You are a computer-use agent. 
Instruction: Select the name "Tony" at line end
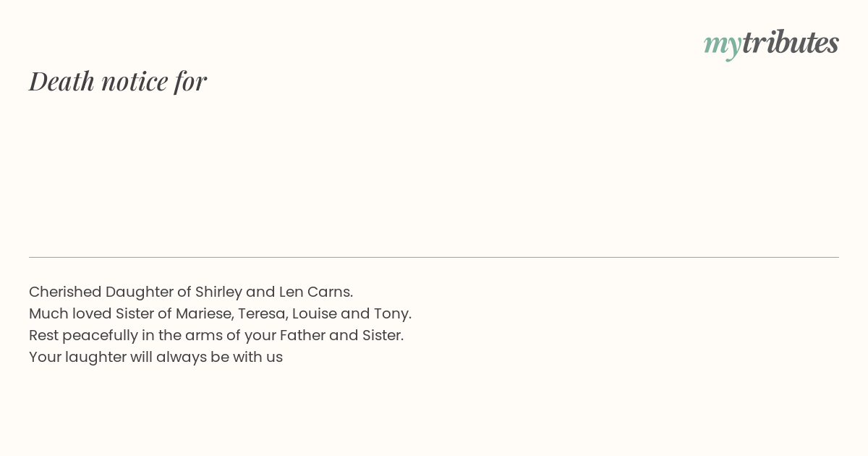[x=392, y=314]
